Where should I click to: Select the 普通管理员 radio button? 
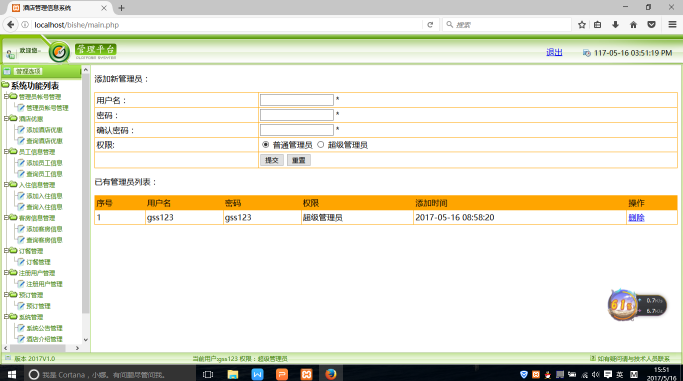(x=266, y=145)
